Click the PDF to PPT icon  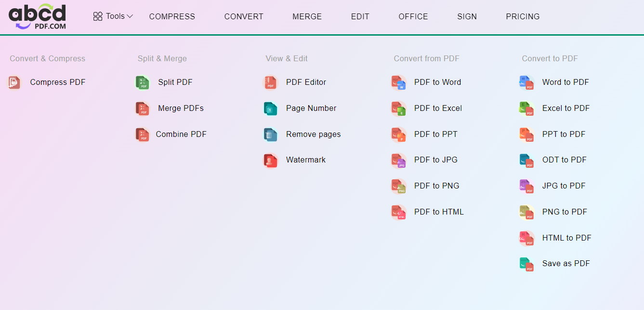[x=398, y=135]
